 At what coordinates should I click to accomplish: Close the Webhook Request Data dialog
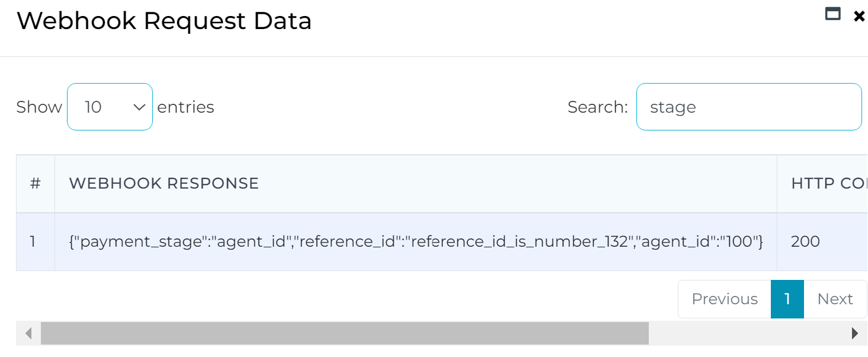click(859, 17)
